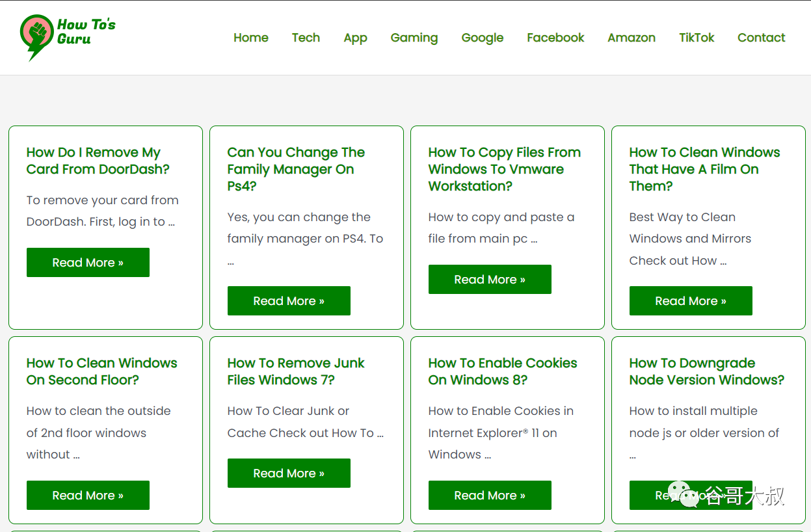Open the Downgrade Node Version Windows article
Viewport: 811px width, 532px height.
pyautogui.click(x=706, y=371)
